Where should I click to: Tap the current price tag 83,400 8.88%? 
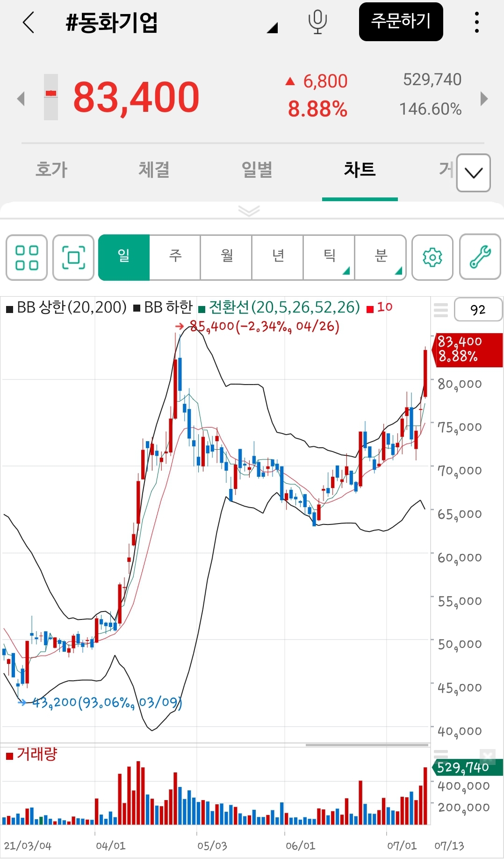(x=468, y=349)
